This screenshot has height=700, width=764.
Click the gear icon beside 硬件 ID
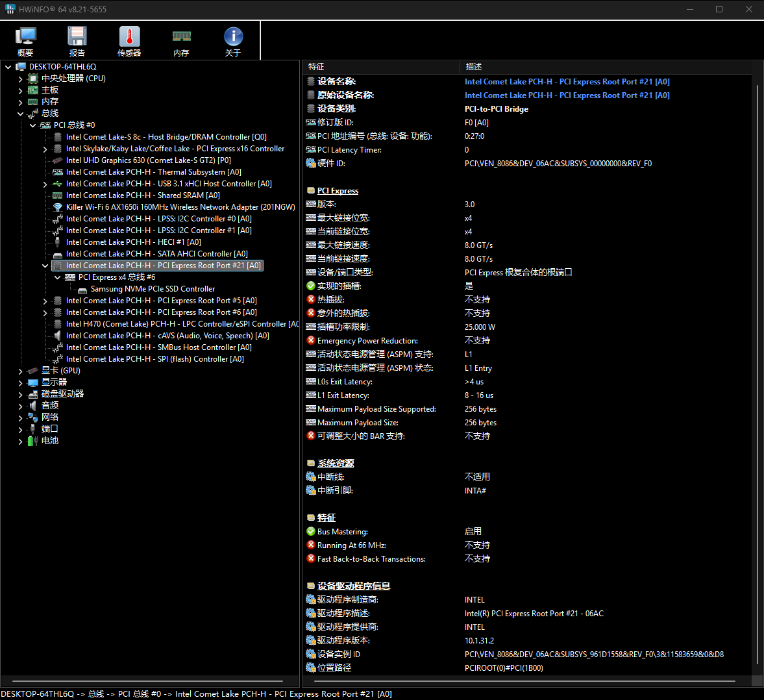point(311,163)
